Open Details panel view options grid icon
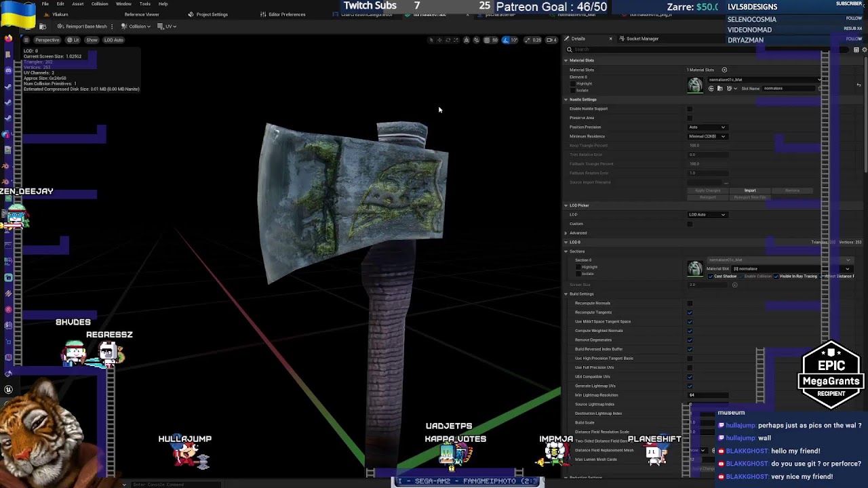Image resolution: width=868 pixels, height=488 pixels. 856,49
